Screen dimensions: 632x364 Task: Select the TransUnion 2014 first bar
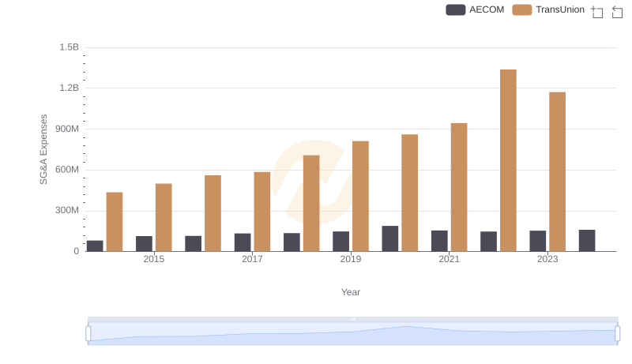115,222
